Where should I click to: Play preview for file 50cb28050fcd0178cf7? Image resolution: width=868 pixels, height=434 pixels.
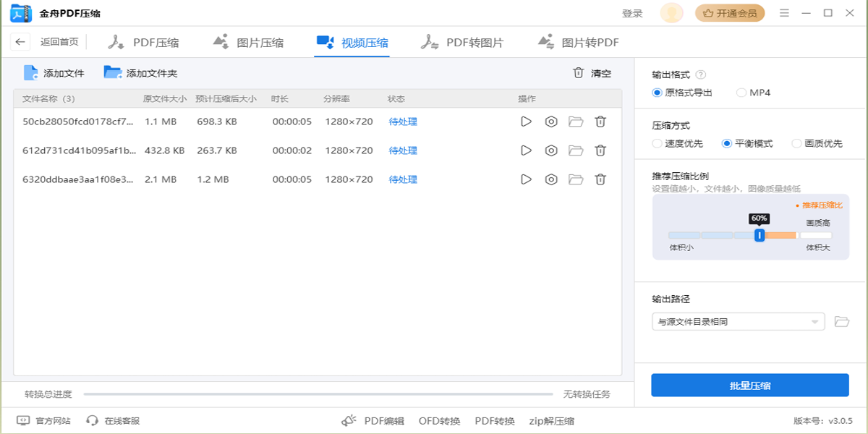pos(526,122)
